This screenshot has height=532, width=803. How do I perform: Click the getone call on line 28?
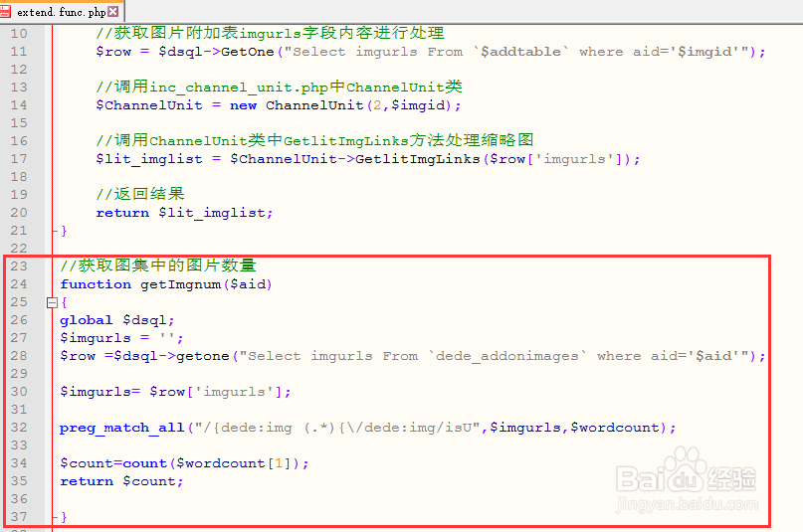(203, 356)
